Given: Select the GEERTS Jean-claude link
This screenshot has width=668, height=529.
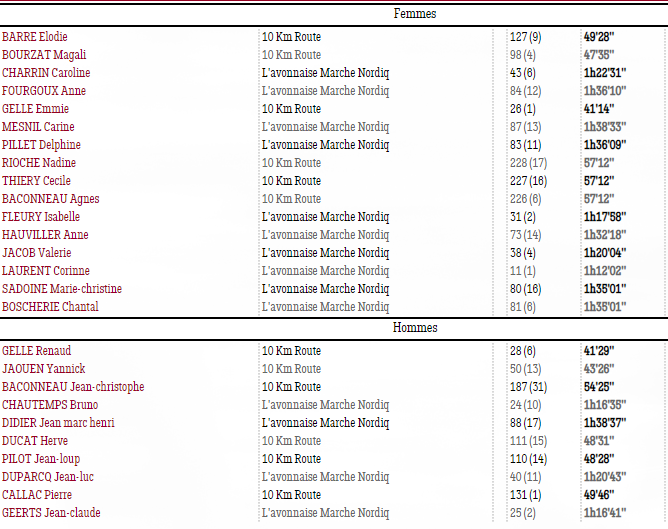Looking at the screenshot, I should 51,513.
